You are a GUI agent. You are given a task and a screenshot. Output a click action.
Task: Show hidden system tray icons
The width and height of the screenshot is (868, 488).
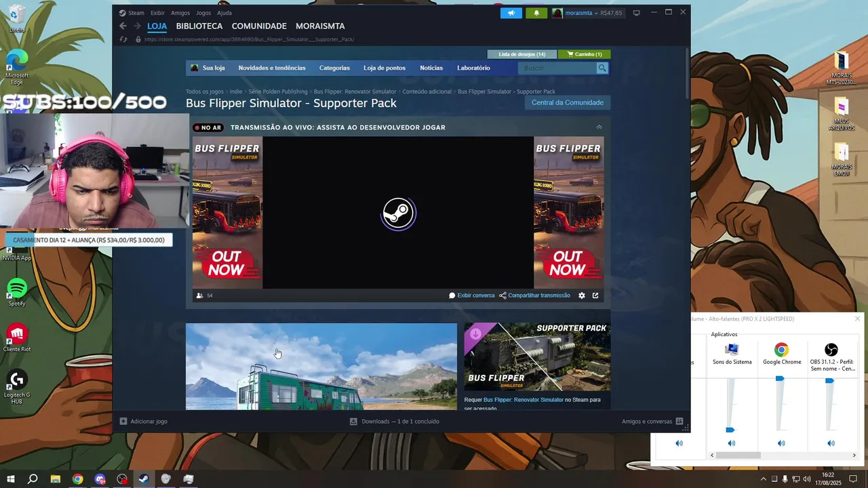763,479
